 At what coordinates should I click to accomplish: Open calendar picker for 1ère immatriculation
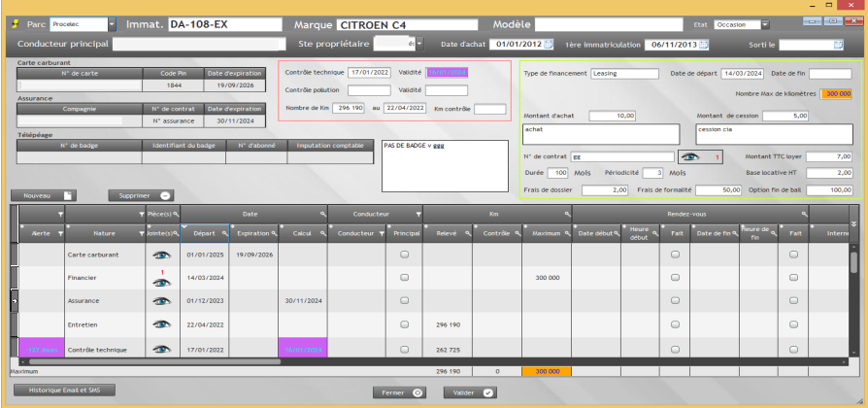pyautogui.click(x=704, y=44)
